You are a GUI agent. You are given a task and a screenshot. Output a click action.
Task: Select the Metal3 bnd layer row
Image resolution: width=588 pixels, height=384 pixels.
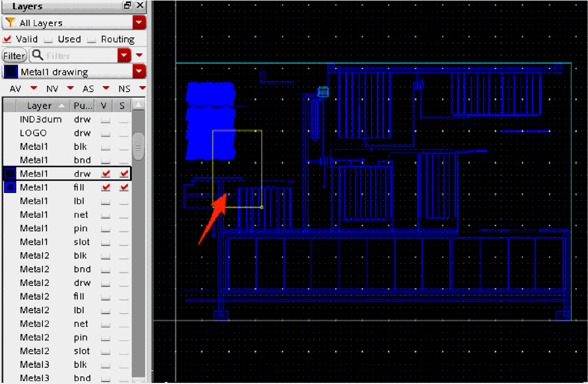[67, 378]
